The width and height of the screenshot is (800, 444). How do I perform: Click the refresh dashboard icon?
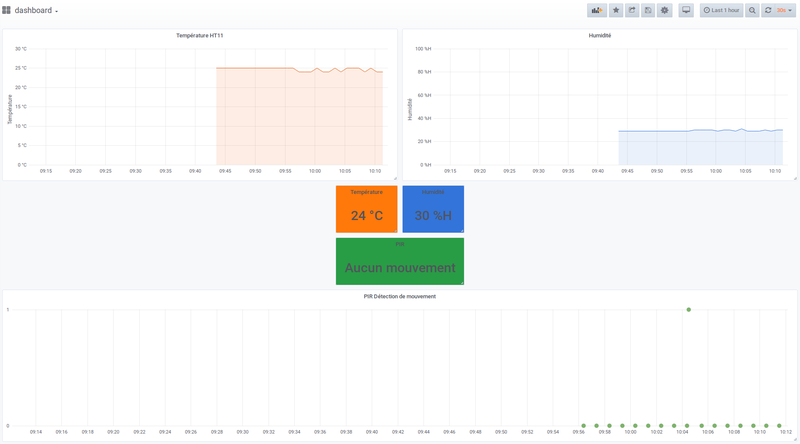click(767, 10)
